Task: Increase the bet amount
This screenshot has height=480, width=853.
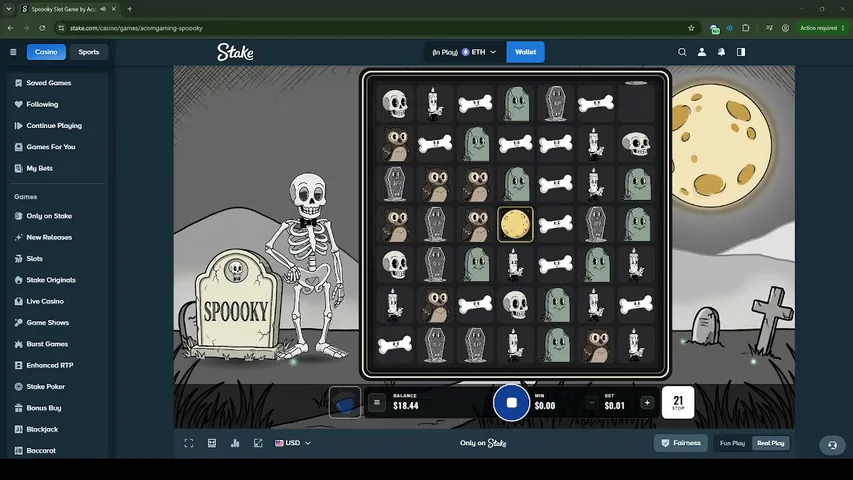Action: [647, 403]
